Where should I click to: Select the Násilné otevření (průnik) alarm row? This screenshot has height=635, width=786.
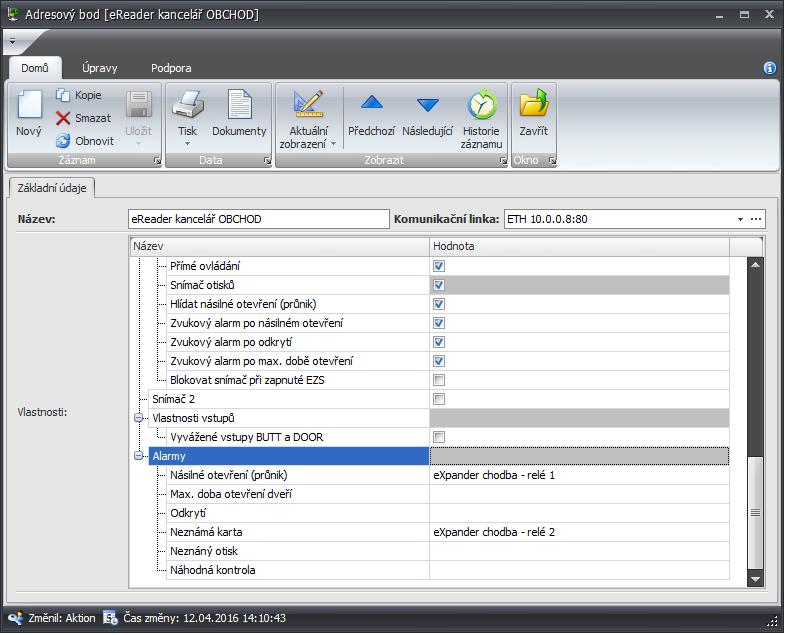click(298, 475)
